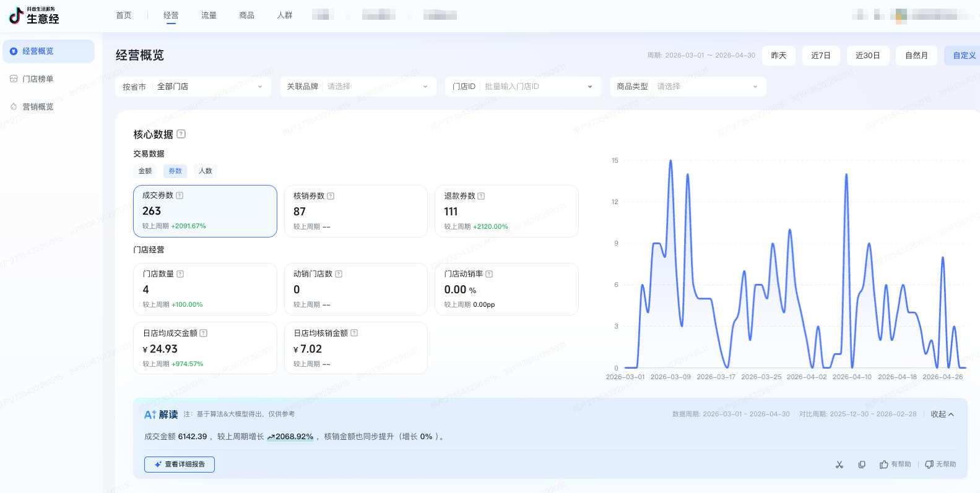Open 人群 top nav tab
The width and height of the screenshot is (980, 493).
285,15
